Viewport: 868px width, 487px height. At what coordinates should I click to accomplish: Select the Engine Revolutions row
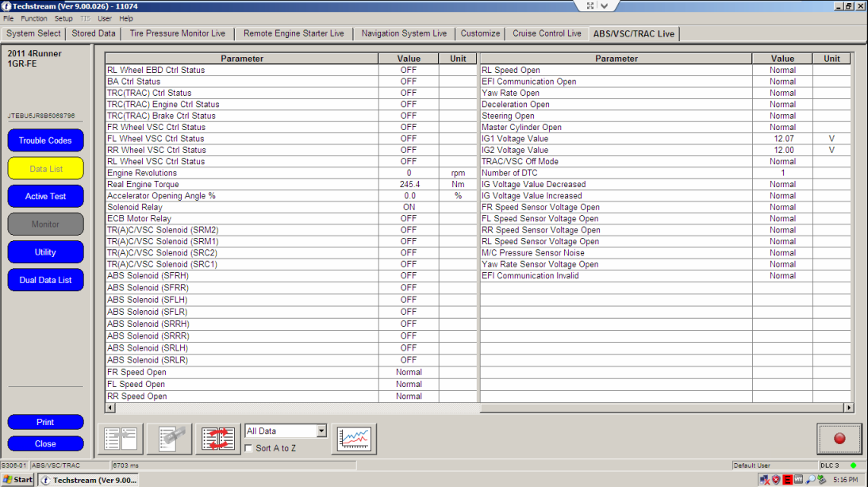coord(291,173)
